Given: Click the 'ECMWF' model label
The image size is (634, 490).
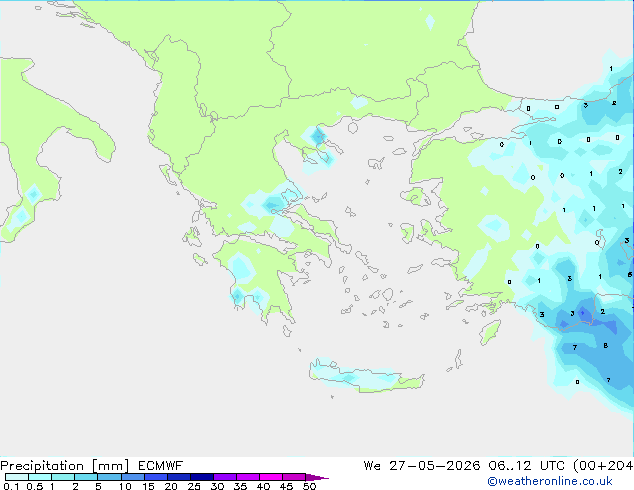Looking at the screenshot, I should (x=161, y=466).
